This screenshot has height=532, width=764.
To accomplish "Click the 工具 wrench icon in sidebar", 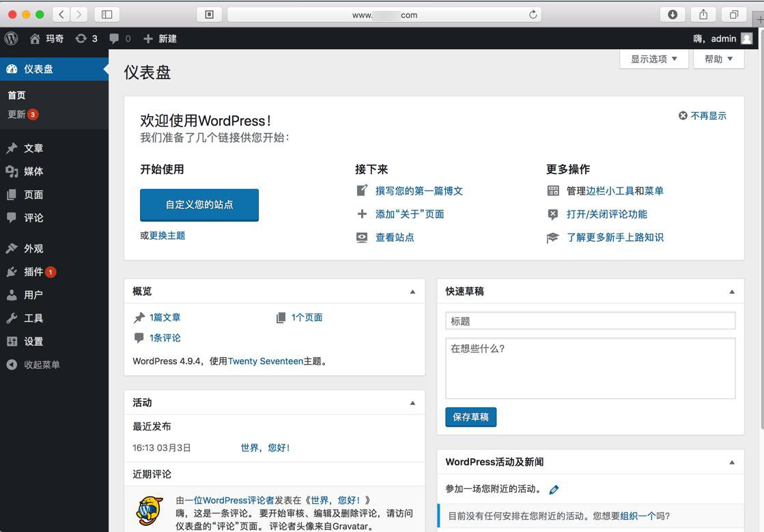I will tap(12, 318).
